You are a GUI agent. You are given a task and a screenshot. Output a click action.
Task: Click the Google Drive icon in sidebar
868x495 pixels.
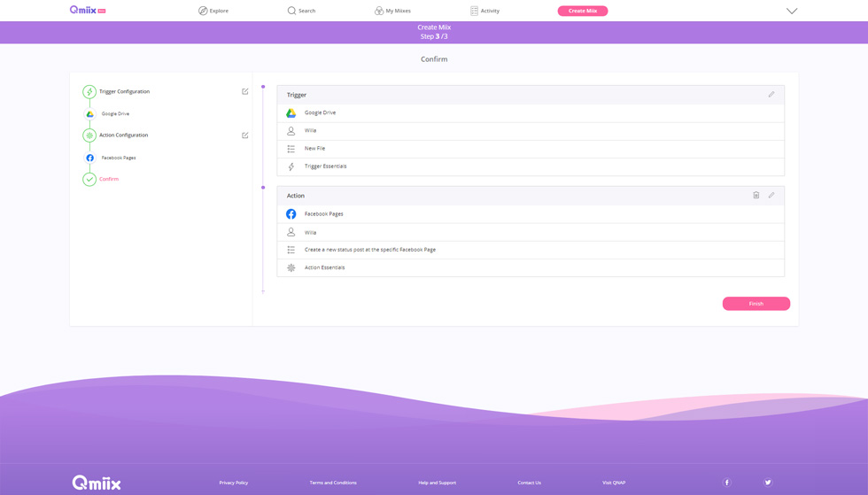point(89,114)
